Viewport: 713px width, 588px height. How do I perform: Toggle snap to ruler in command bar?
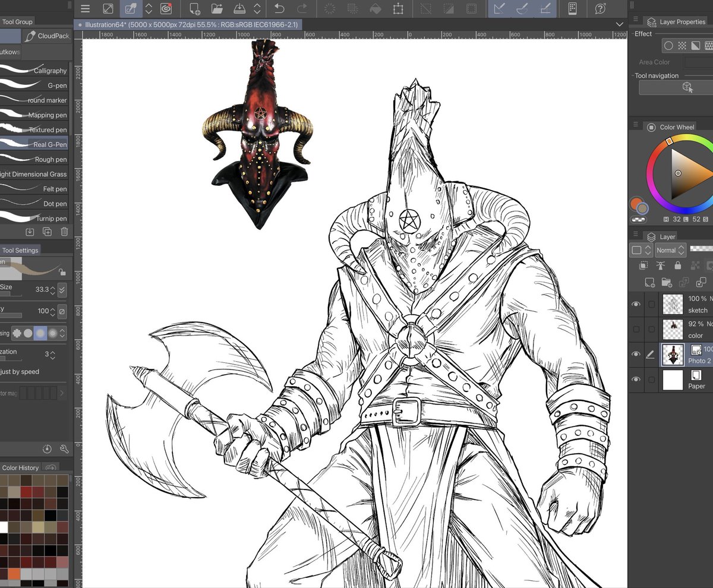coord(500,8)
